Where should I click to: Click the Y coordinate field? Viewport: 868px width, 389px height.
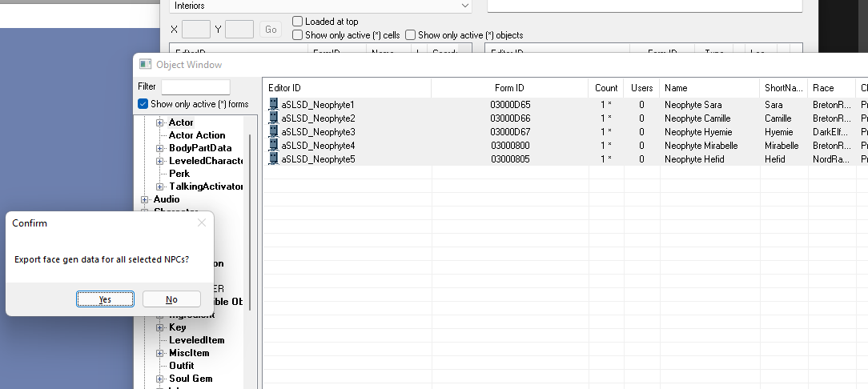239,30
